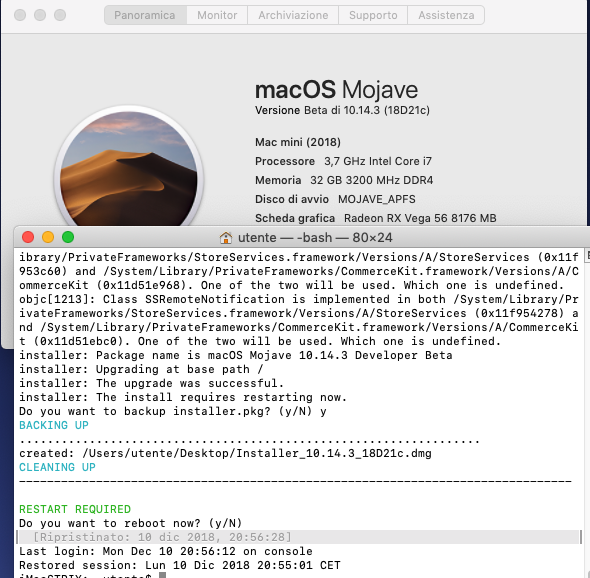Select the Assistenza tab
590x578 pixels.
446,15
